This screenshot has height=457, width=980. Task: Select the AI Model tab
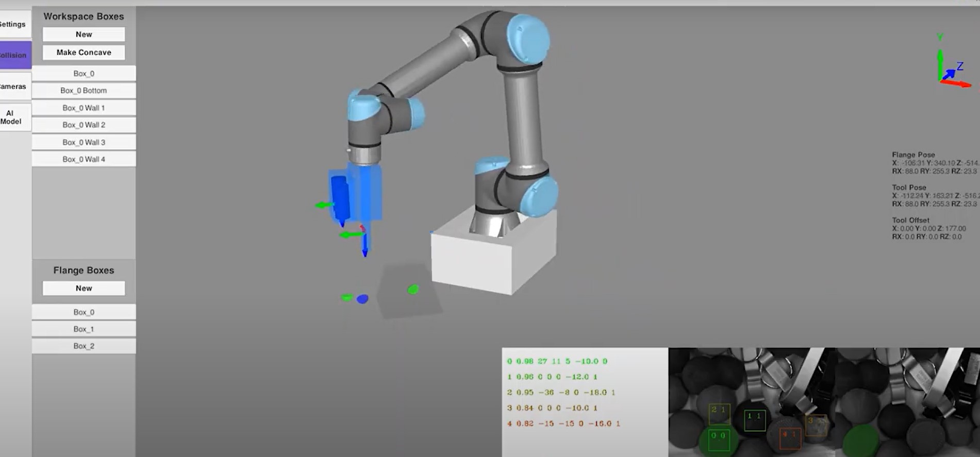[12, 117]
